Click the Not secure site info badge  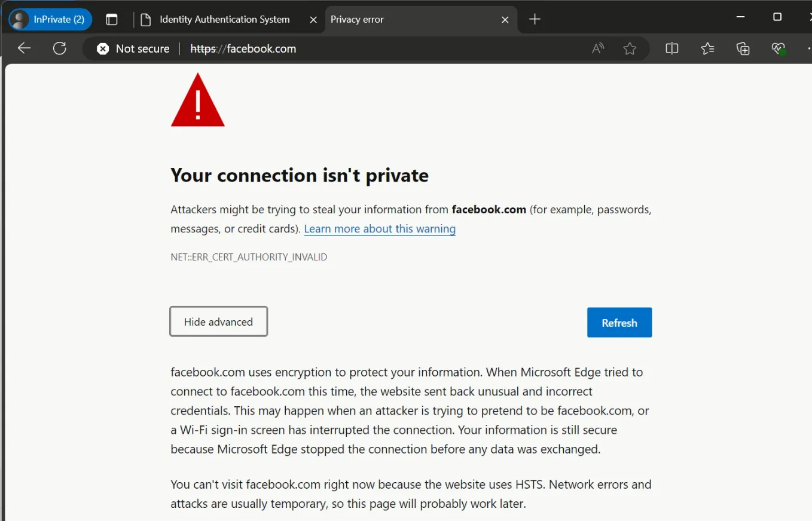point(133,49)
